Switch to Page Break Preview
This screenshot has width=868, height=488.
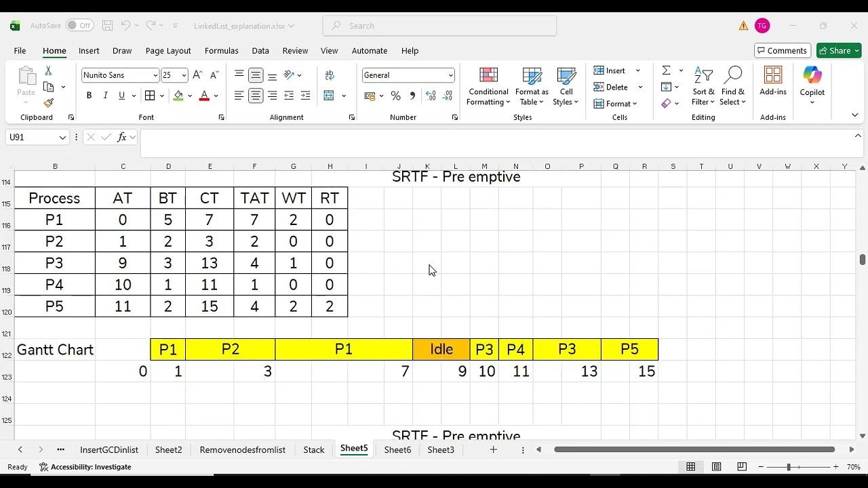742,467
